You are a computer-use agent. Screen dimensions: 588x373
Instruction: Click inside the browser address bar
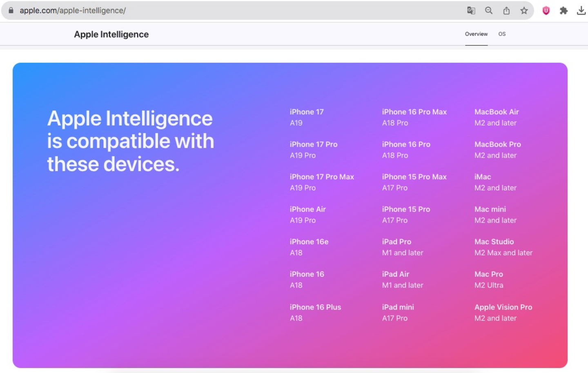(163, 11)
